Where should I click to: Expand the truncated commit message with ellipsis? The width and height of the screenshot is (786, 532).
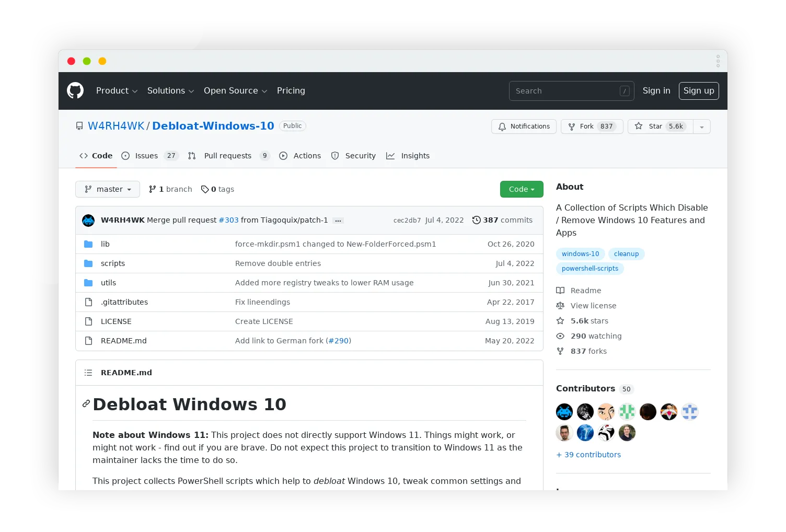pyautogui.click(x=338, y=220)
